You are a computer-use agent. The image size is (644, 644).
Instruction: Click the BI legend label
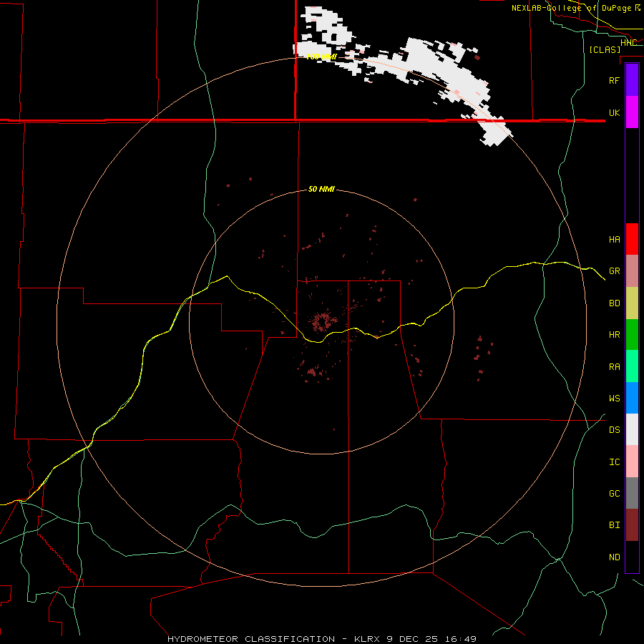coord(615,525)
